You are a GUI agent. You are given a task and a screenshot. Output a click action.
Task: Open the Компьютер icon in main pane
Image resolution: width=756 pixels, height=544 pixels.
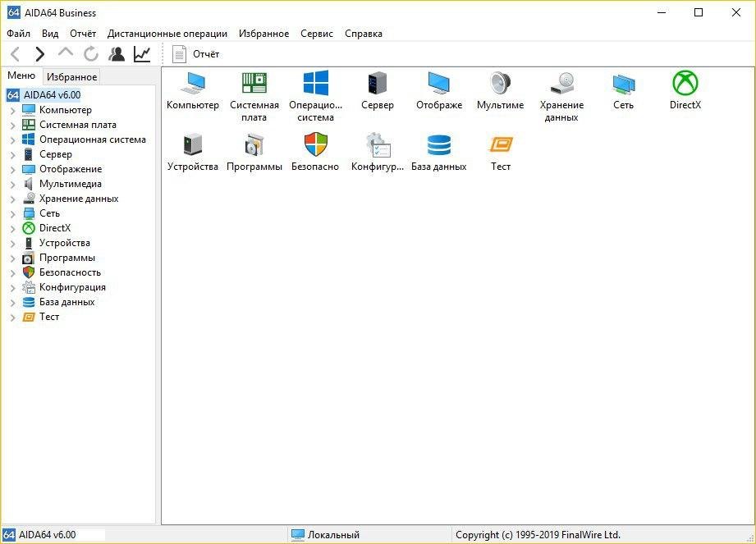[193, 83]
